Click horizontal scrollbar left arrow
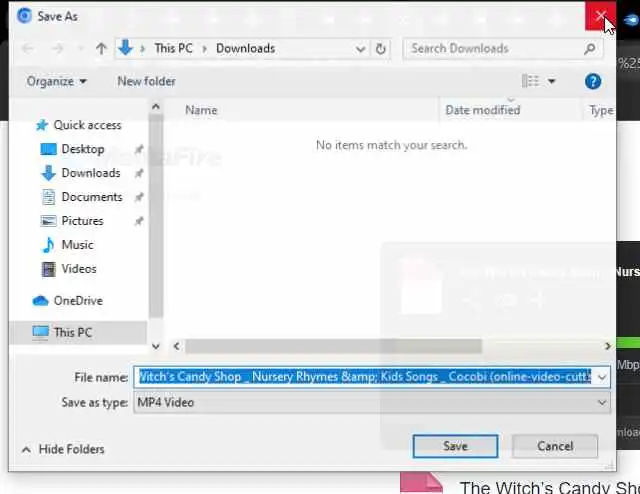 pos(176,346)
